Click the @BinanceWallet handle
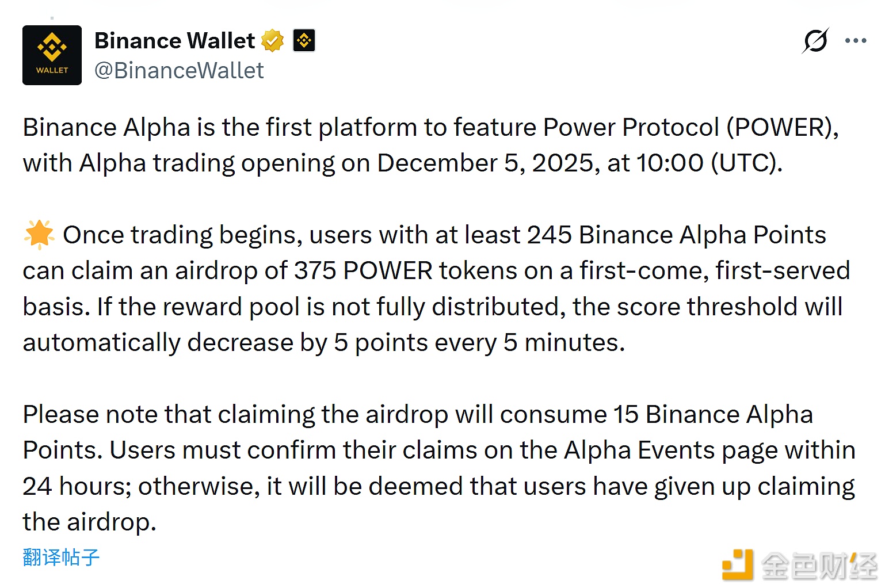The image size is (885, 588). pyautogui.click(x=179, y=71)
